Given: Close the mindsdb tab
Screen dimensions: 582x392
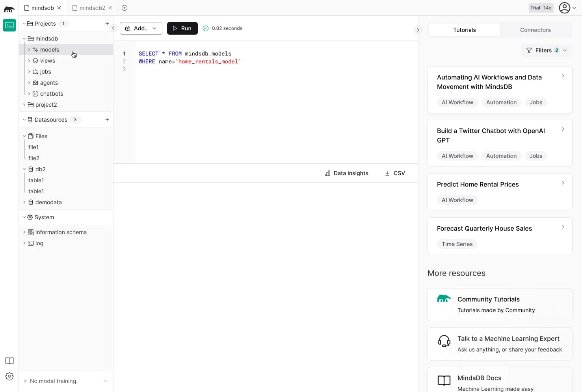Looking at the screenshot, I should tap(59, 8).
